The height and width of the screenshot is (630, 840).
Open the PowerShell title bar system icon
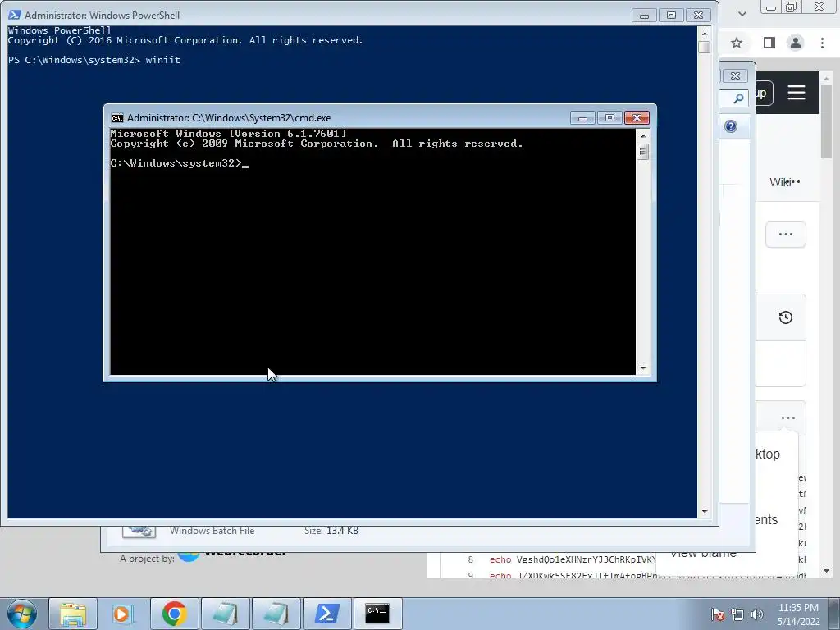coord(15,15)
